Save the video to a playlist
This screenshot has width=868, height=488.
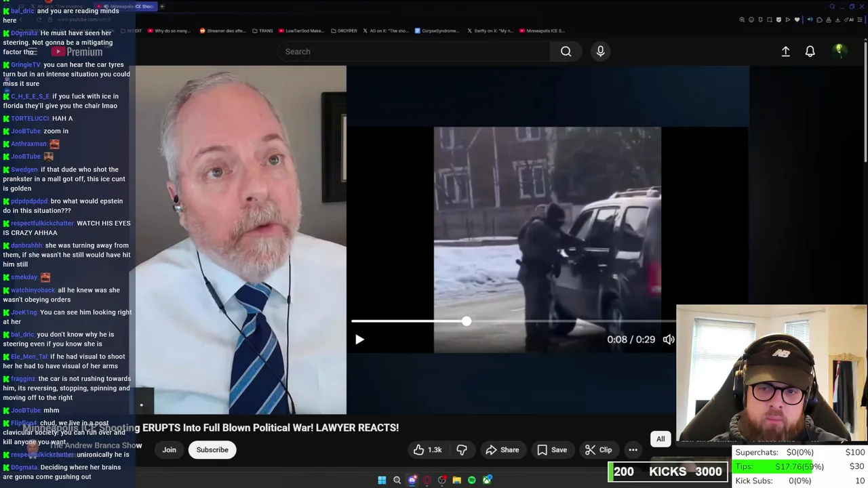552,449
